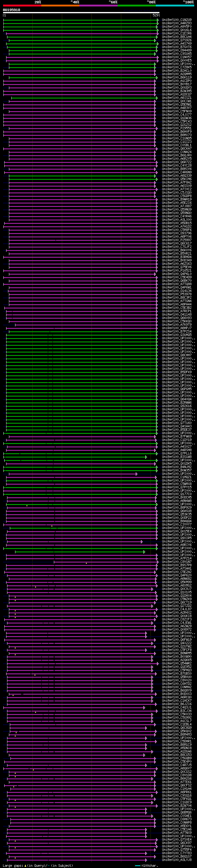The height and width of the screenshot is (868, 197).
Task: Select UniRef100_Q4X222 entry
Action: tap(177, 643)
